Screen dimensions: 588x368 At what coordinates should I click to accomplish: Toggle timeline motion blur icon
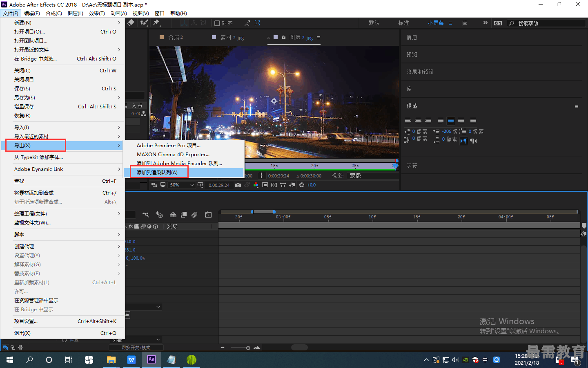pos(194,215)
